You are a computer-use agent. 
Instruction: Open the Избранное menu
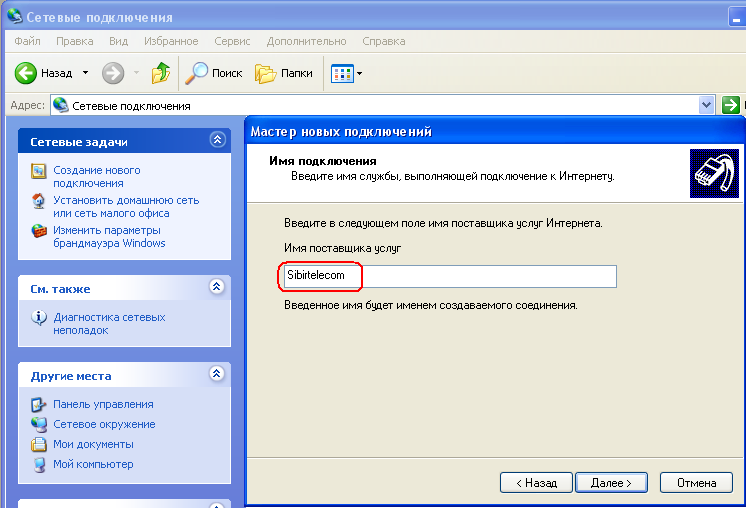click(x=171, y=41)
